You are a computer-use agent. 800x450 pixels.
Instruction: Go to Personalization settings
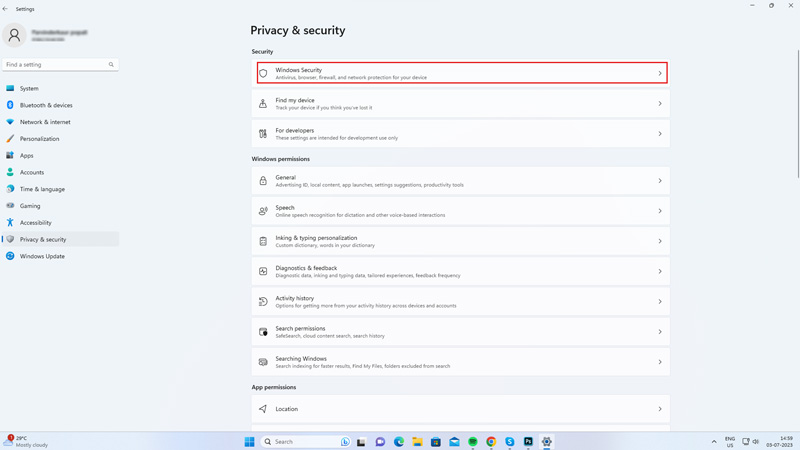60,139
